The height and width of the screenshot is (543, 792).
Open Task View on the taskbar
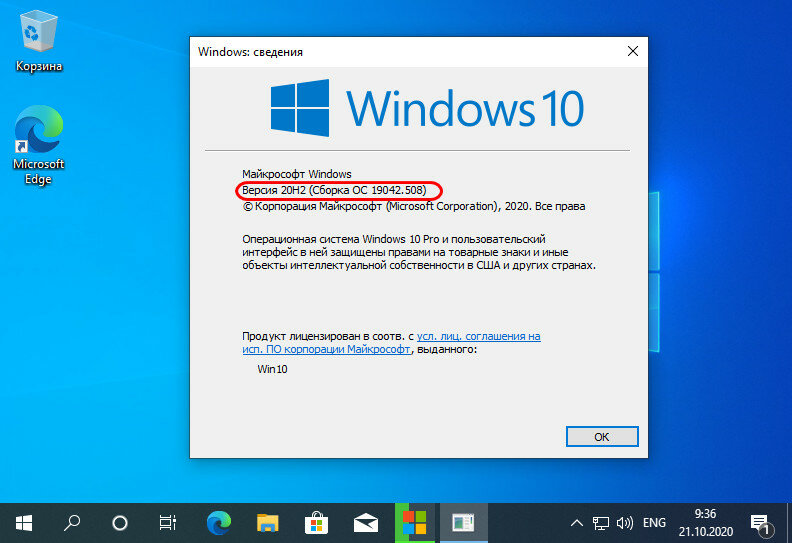coord(168,523)
